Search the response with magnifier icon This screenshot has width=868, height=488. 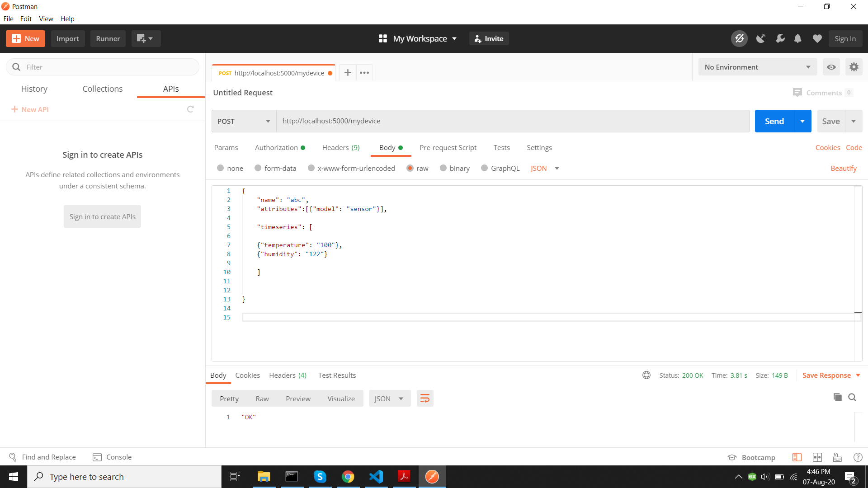point(852,397)
